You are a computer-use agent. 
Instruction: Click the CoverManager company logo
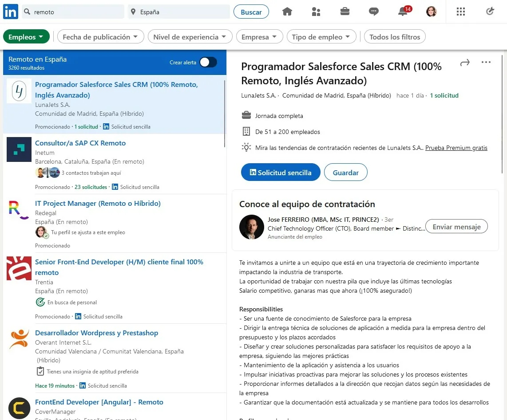(x=19, y=408)
